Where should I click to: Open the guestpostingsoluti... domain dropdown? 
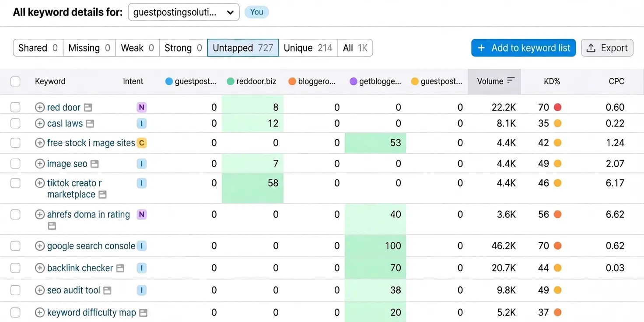[184, 12]
